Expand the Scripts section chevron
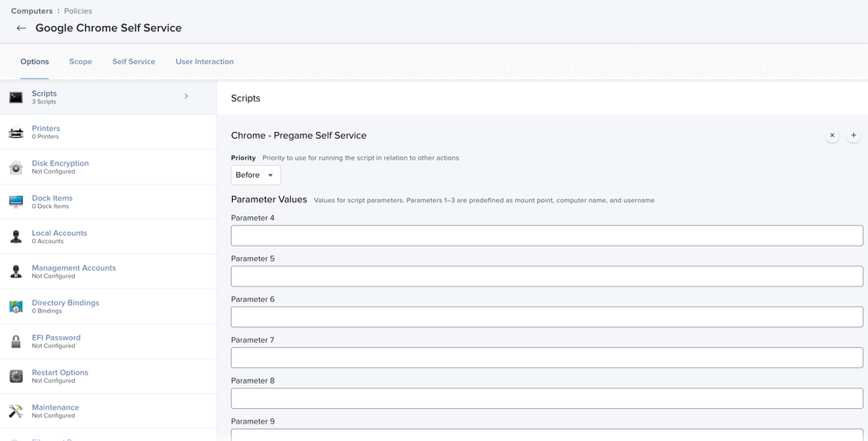 pyautogui.click(x=186, y=96)
